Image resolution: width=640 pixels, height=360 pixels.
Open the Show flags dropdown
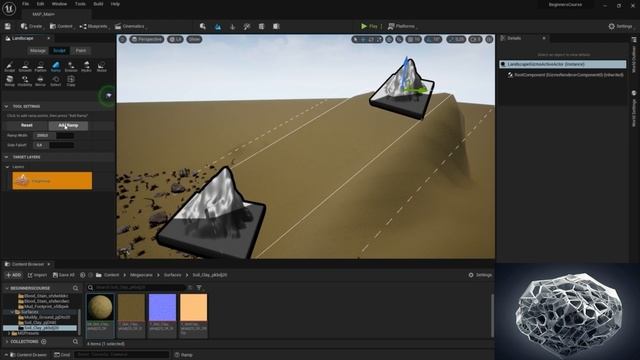point(194,39)
